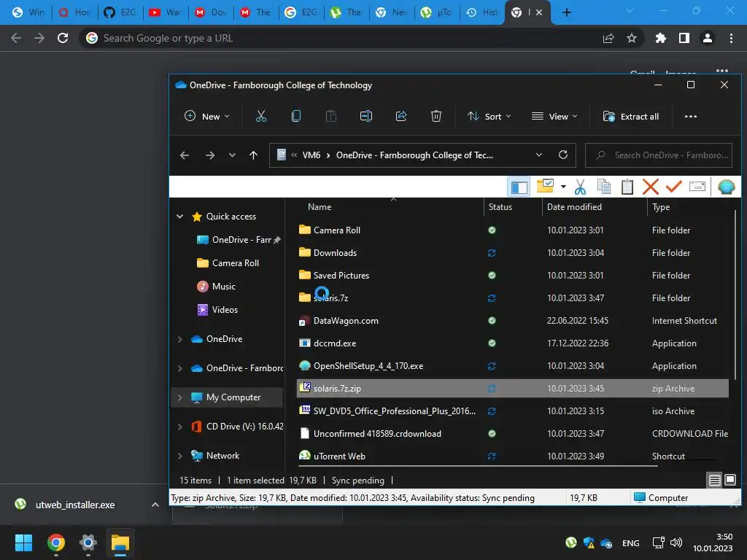Open Chrome extensions puzzle icon

click(x=660, y=38)
